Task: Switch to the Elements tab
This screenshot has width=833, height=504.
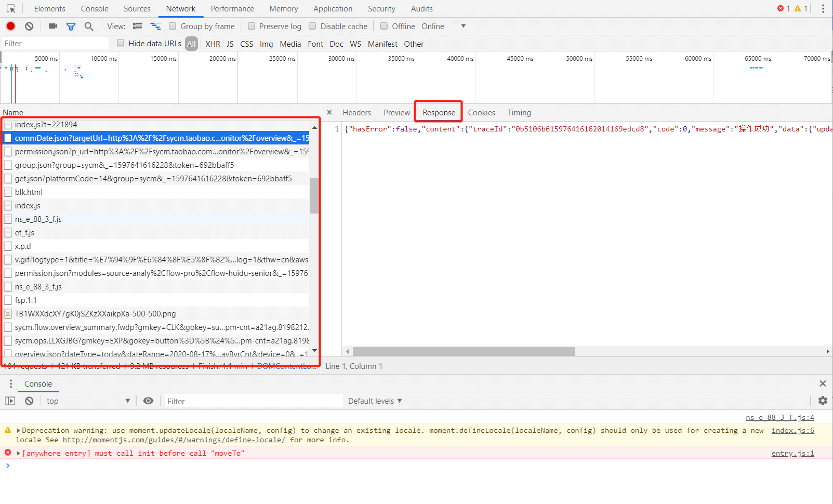Action: 50,9
